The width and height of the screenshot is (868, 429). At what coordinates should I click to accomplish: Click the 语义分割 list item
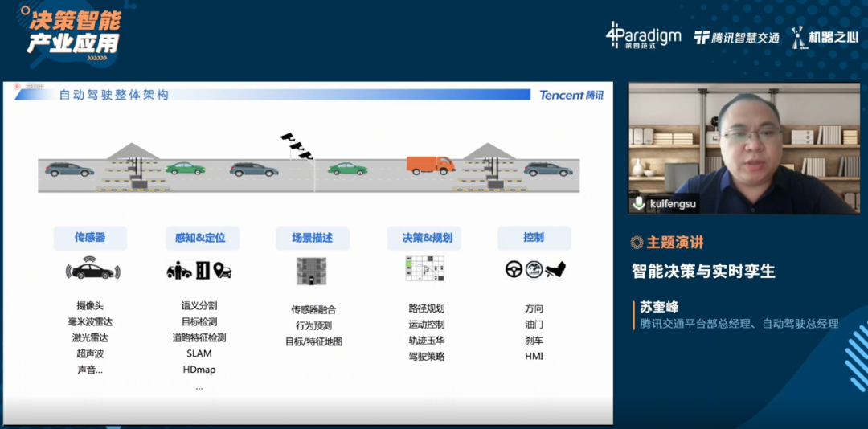click(x=199, y=305)
